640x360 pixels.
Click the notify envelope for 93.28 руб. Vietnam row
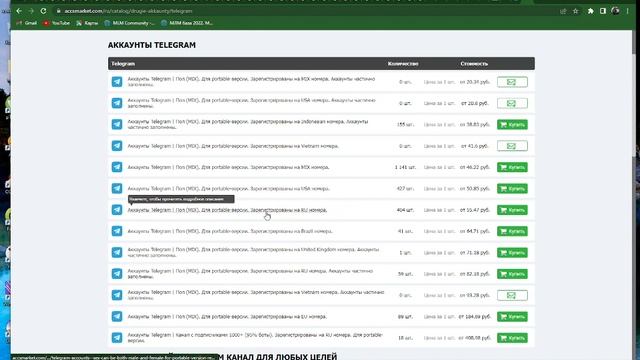pyautogui.click(x=512, y=295)
